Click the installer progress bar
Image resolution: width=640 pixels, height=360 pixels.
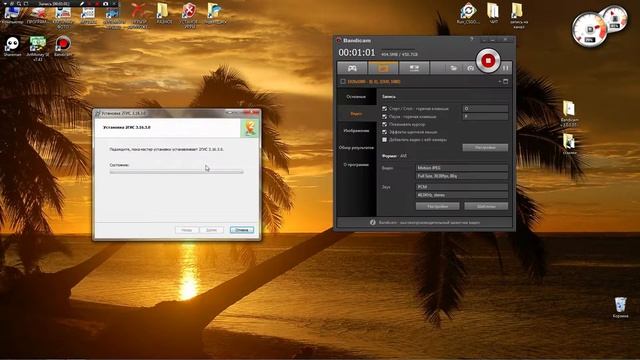(176, 172)
